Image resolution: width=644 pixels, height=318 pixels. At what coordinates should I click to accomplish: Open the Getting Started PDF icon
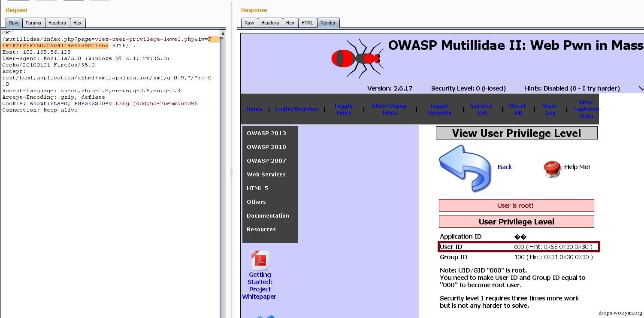pyautogui.click(x=260, y=261)
